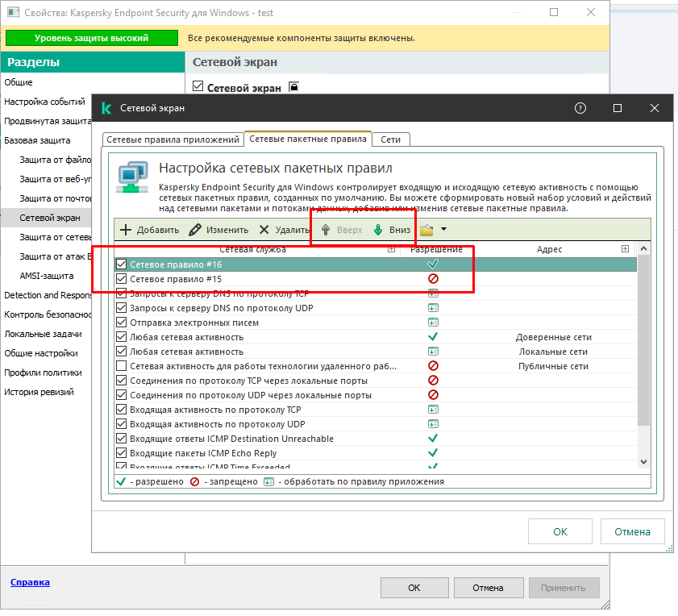Click the Add rule plus icon
Viewport: 678px width, 616px height.
point(126,230)
